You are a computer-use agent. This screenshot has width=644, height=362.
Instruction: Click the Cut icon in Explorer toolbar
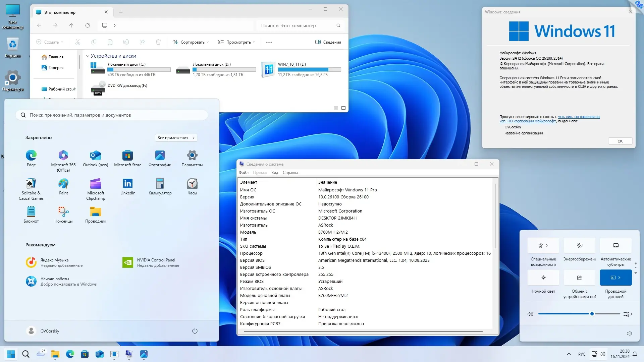coord(77,42)
